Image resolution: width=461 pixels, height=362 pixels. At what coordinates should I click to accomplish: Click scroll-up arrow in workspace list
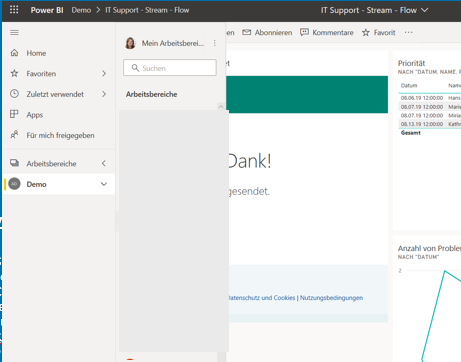(x=221, y=106)
